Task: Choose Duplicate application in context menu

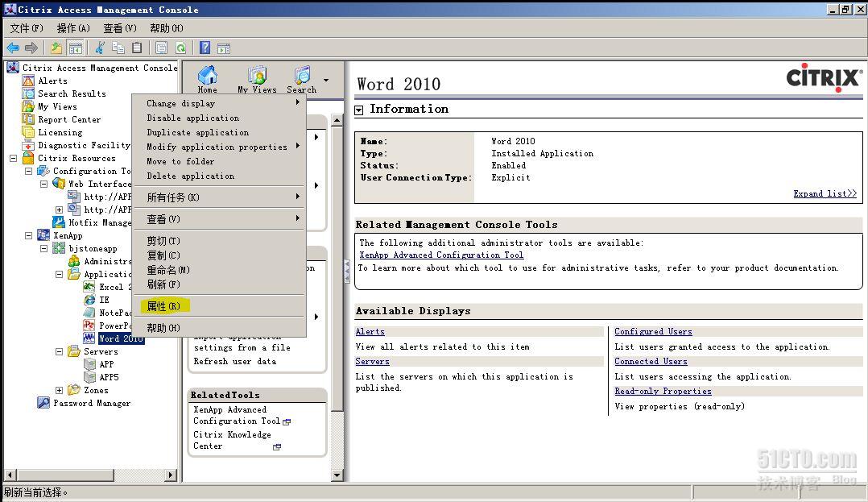Action: pos(219,132)
